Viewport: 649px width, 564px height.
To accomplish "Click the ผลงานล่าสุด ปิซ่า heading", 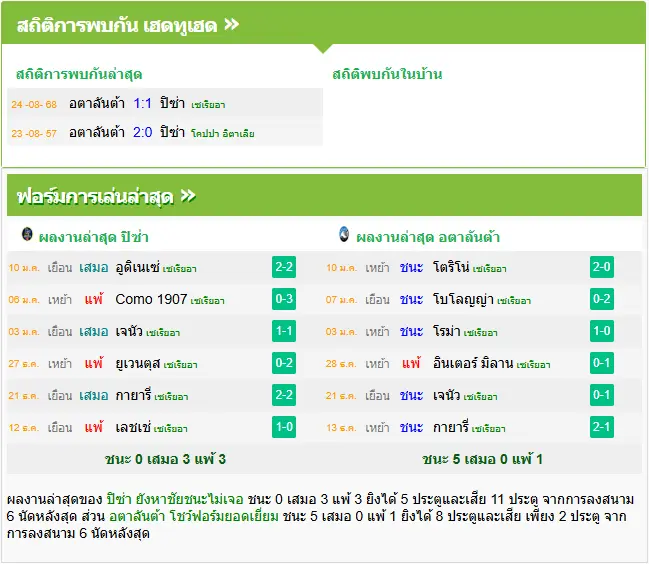I will 94,237.
